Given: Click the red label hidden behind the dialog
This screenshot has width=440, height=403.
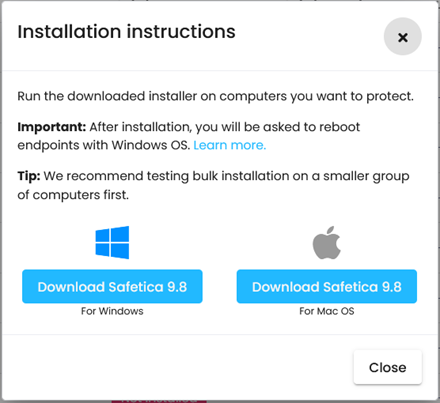Looking at the screenshot, I should [159, 400].
